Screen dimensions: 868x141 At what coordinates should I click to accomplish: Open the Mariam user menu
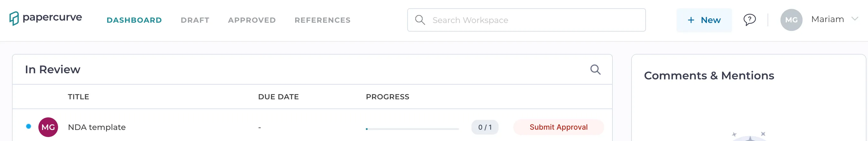point(827,20)
